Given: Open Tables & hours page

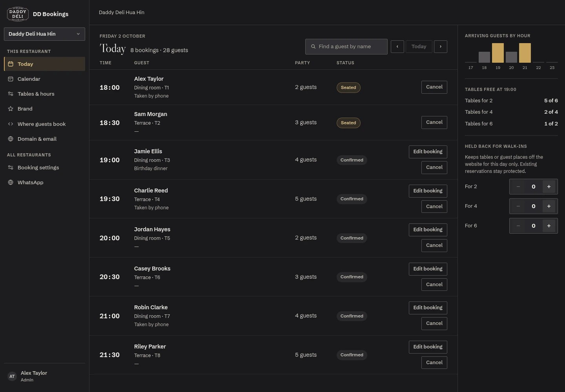Looking at the screenshot, I should (x=44, y=94).
